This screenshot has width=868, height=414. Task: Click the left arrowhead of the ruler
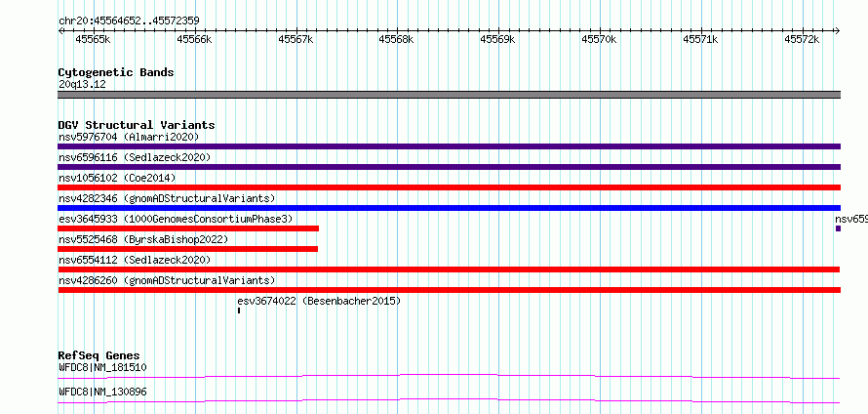(60, 30)
